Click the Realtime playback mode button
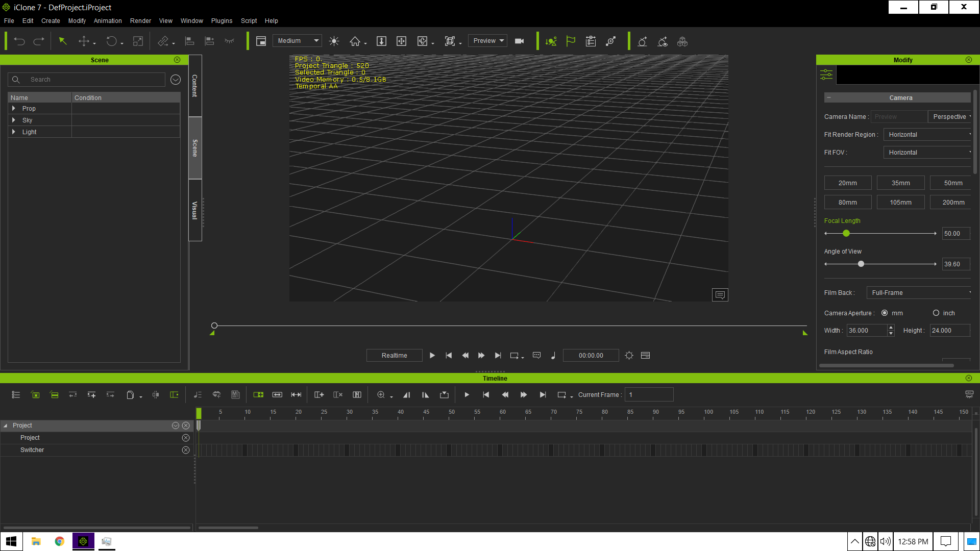The height and width of the screenshot is (551, 980). (x=395, y=356)
